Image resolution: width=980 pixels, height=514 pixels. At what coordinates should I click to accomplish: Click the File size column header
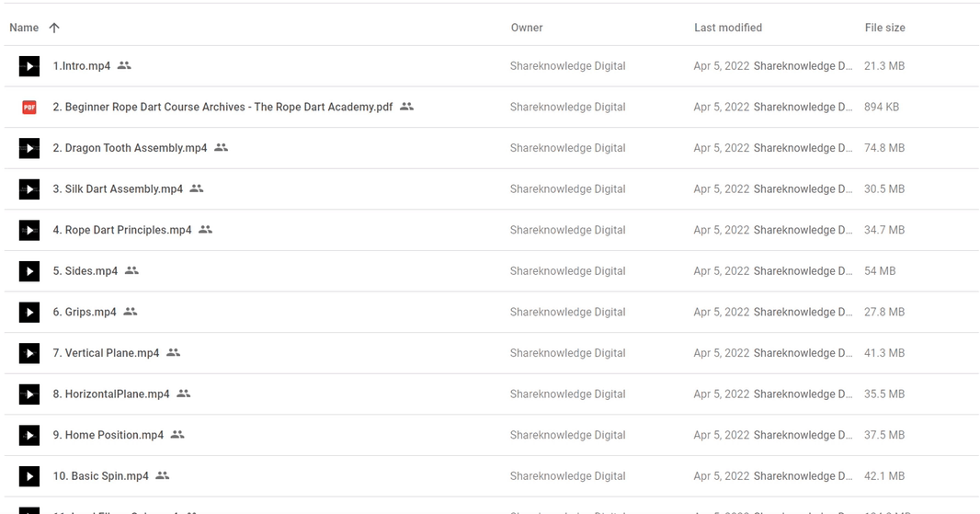tap(885, 28)
